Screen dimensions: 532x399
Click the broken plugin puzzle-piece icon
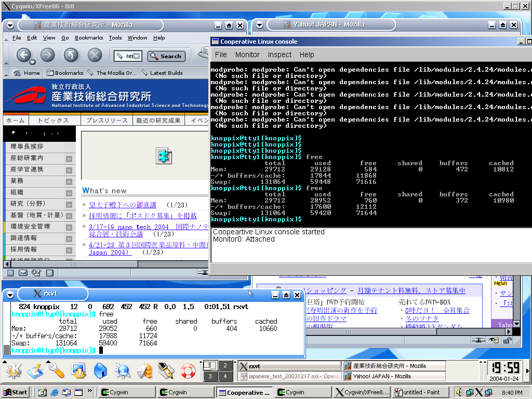coord(164,156)
